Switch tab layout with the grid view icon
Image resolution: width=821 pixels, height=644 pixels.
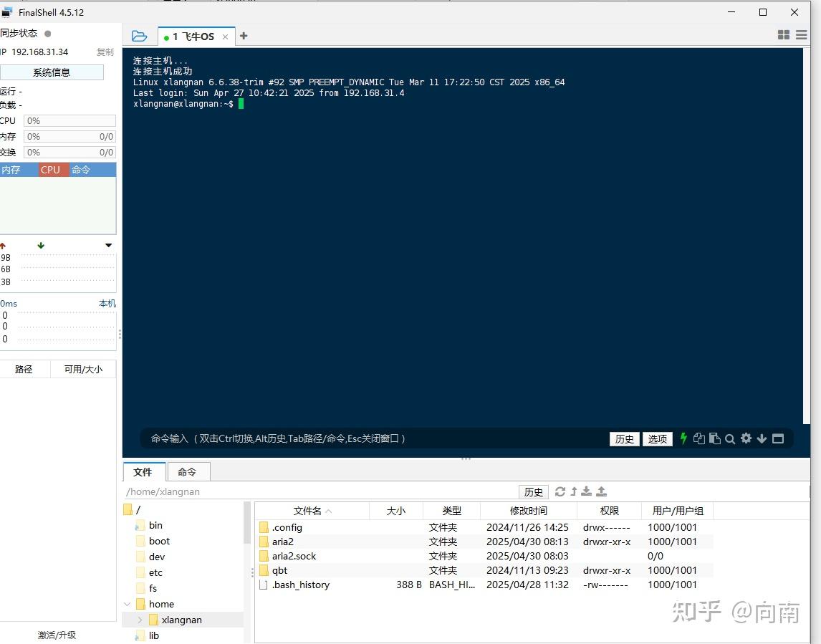[x=783, y=34]
